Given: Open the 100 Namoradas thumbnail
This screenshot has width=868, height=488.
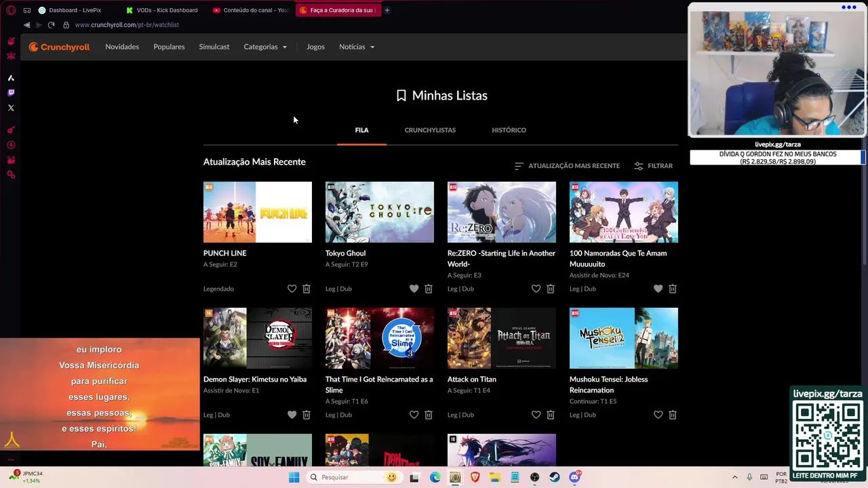Looking at the screenshot, I should tap(624, 212).
